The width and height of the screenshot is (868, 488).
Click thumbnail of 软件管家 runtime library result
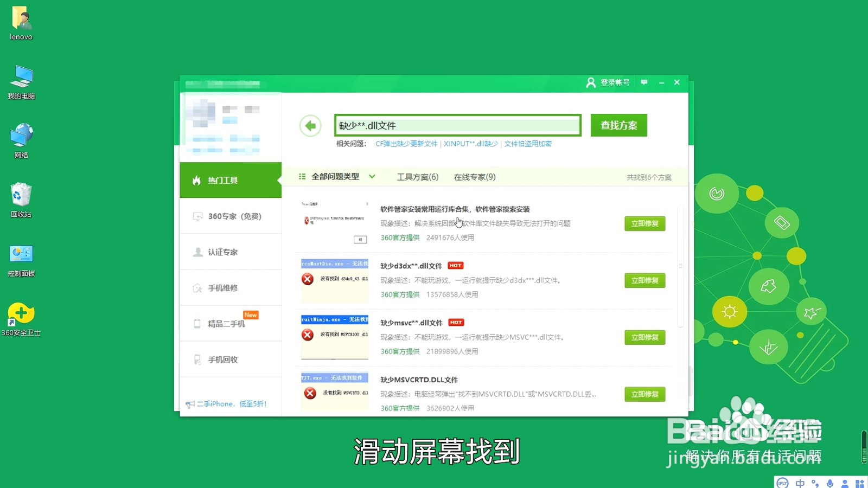[x=335, y=223]
